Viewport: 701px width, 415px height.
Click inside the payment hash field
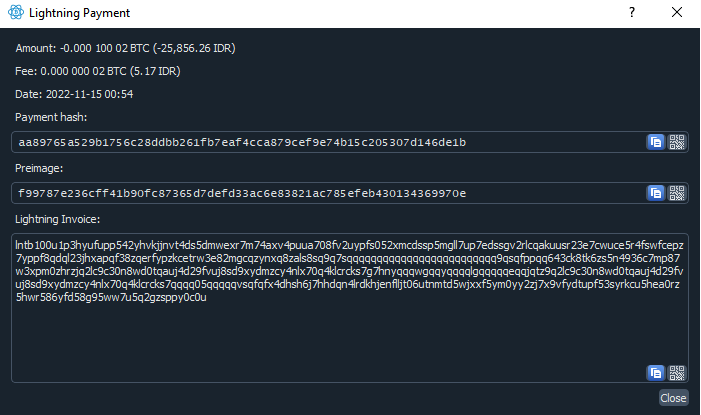[x=329, y=142]
